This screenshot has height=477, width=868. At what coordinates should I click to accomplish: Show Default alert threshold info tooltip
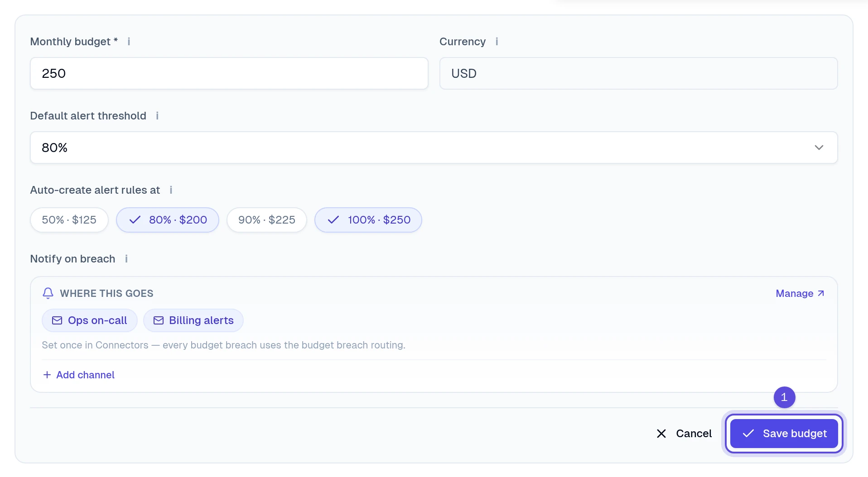click(x=157, y=116)
